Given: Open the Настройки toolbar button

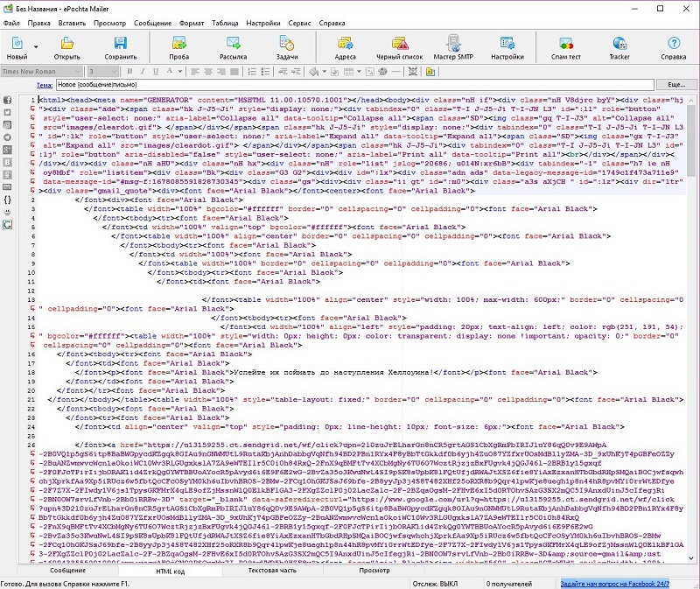Looking at the screenshot, I should pos(507,48).
